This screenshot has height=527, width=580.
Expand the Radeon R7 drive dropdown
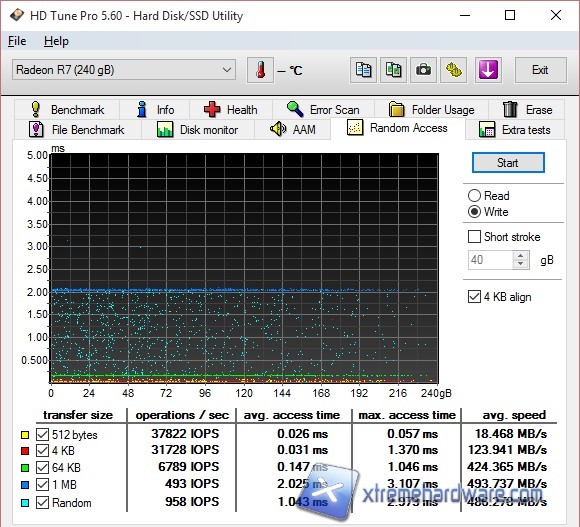click(124, 70)
